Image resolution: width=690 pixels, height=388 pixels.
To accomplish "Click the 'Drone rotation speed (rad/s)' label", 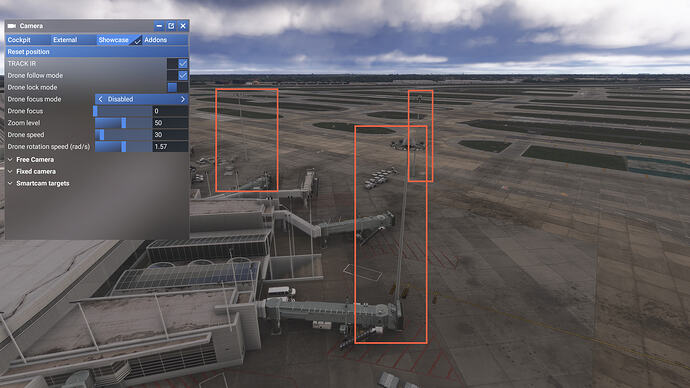I will pos(48,146).
